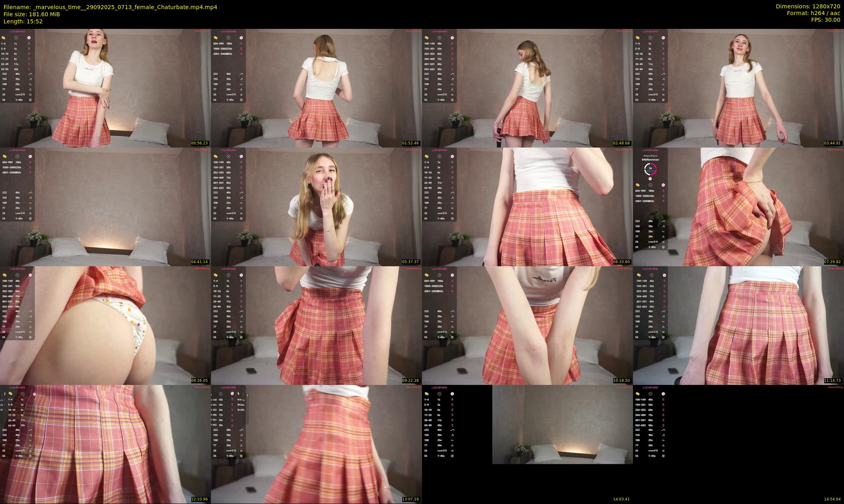
Task: Choose the mostly black frame at 14:54.64
Action: tap(738, 444)
